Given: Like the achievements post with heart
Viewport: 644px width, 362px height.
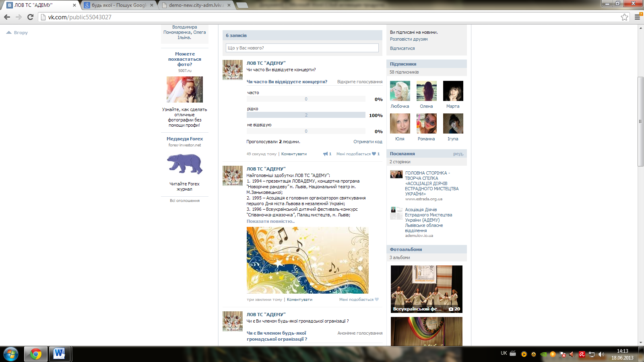Looking at the screenshot, I should coord(377,300).
